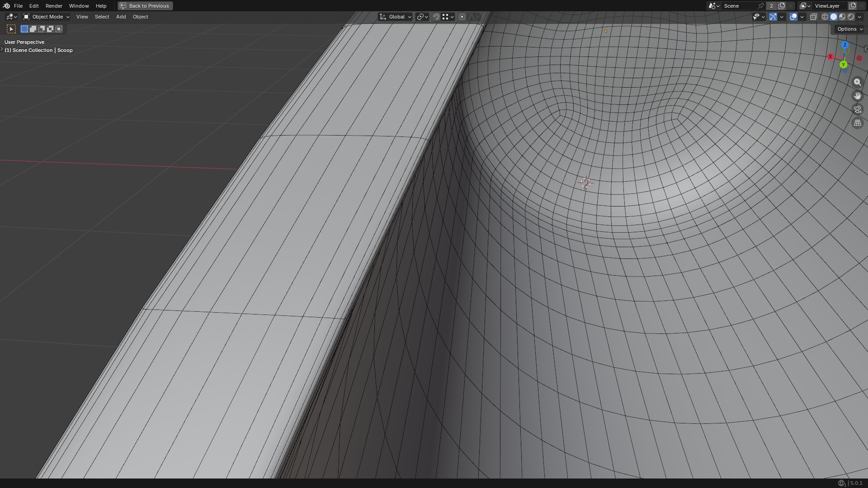This screenshot has width=868, height=488.
Task: Open the snapping options dropdown
Action: tap(448, 17)
